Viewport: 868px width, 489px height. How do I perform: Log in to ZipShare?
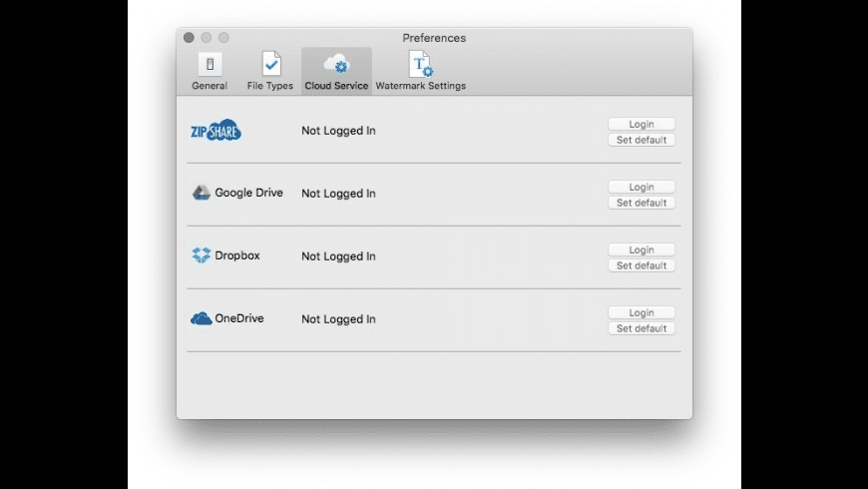click(642, 124)
